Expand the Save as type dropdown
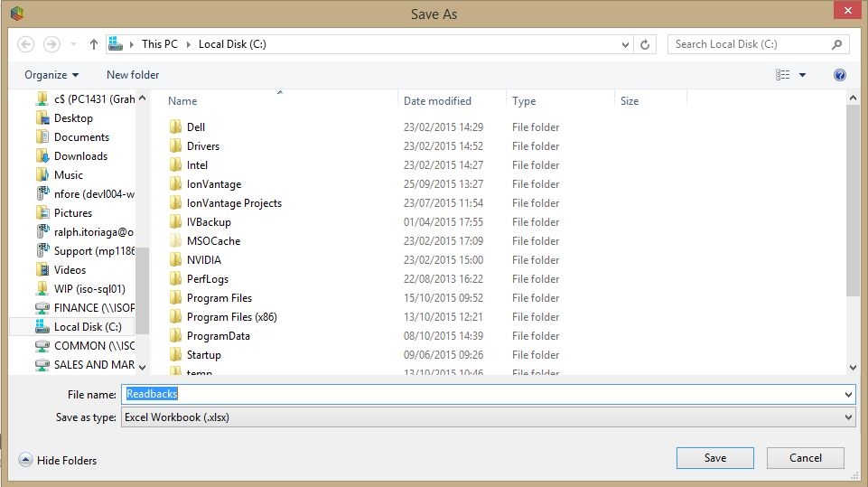Viewport: 868px width, 487px height. pyautogui.click(x=848, y=417)
